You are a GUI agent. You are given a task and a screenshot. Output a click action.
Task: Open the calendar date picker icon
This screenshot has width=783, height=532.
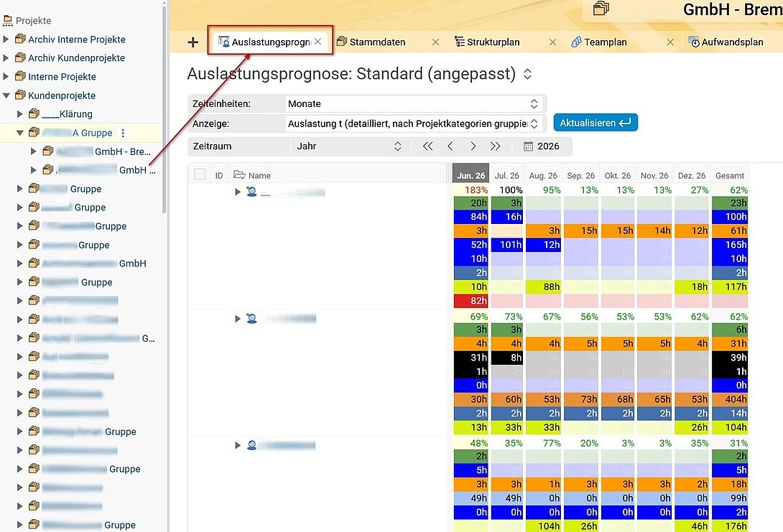click(x=528, y=146)
